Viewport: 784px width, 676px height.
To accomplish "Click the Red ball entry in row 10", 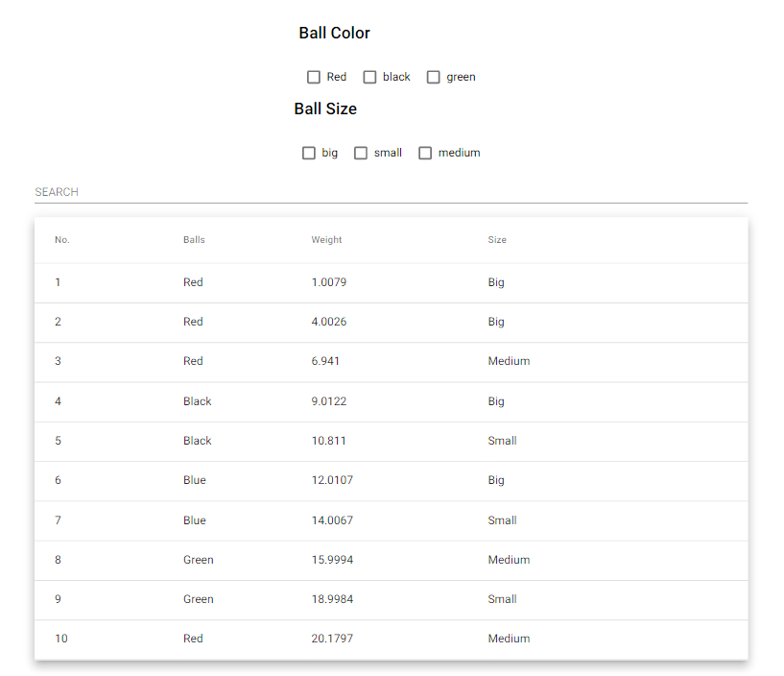I will point(193,639).
